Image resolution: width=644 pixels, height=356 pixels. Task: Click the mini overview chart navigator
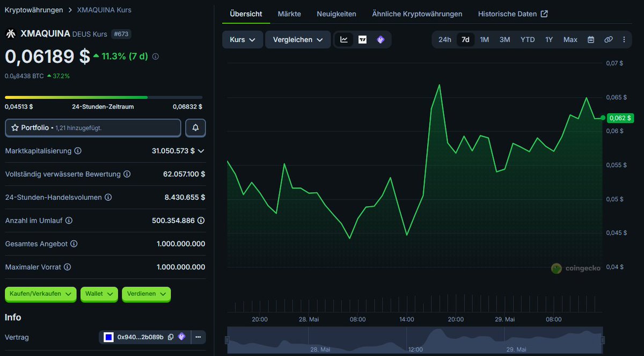click(x=415, y=340)
